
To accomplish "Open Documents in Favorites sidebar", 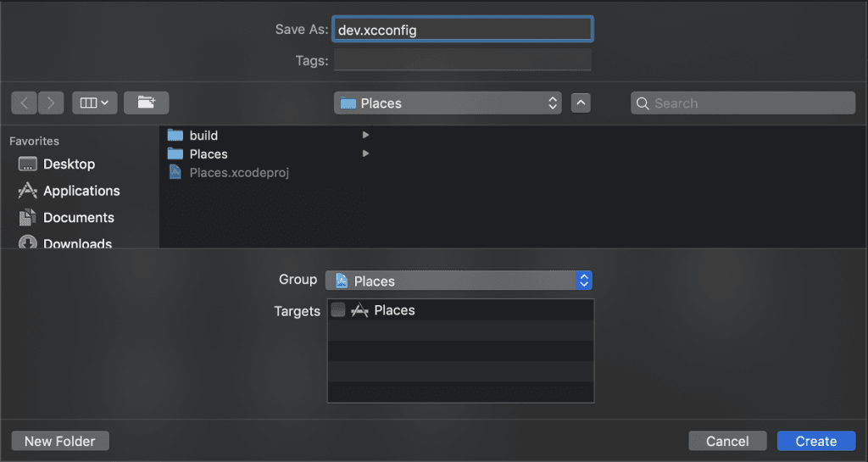I will coord(79,218).
